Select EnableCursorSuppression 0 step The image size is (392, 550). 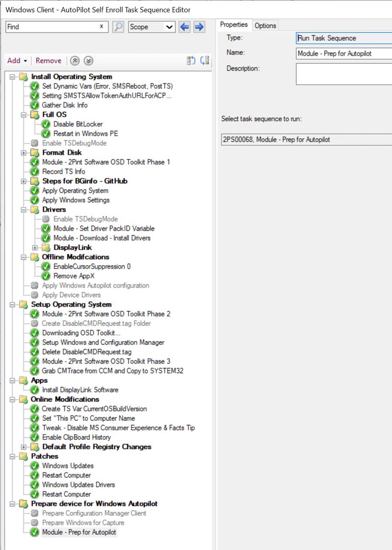pyautogui.click(x=92, y=266)
